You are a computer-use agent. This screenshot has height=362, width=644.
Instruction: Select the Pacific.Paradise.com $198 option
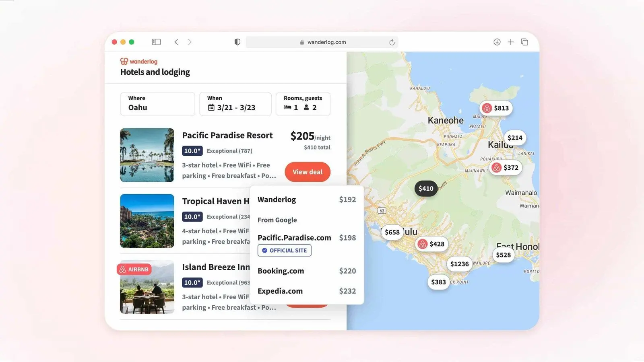pyautogui.click(x=307, y=238)
